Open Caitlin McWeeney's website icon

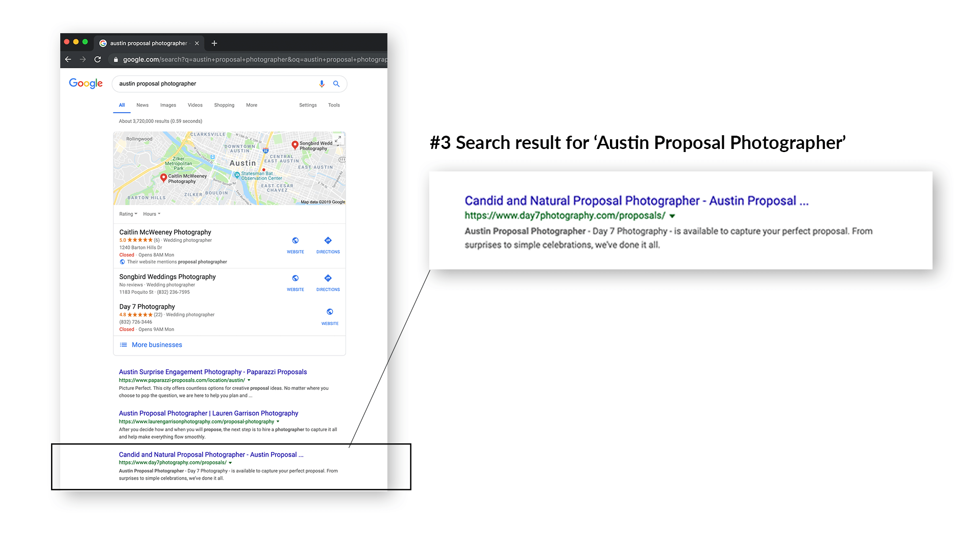tap(295, 241)
